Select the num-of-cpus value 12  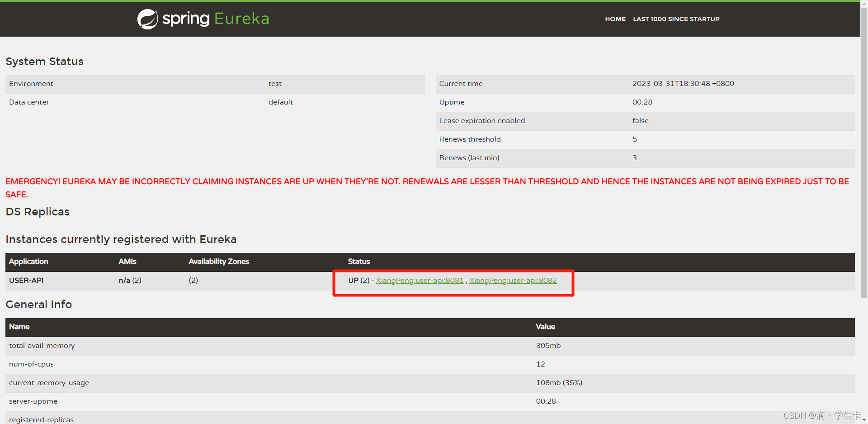pyautogui.click(x=541, y=364)
